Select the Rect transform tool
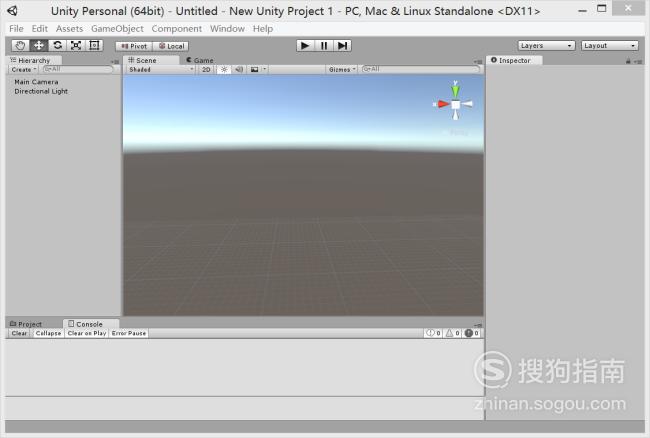This screenshot has width=650, height=438. pyautogui.click(x=95, y=46)
